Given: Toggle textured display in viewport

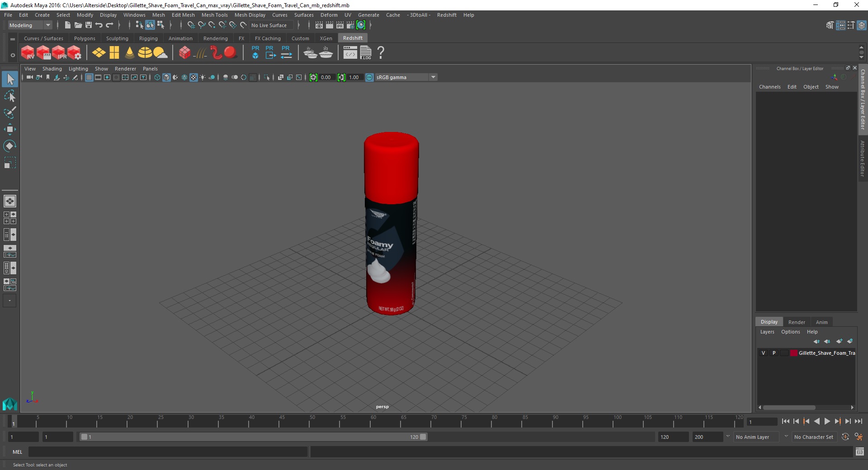Looking at the screenshot, I should click(x=193, y=77).
